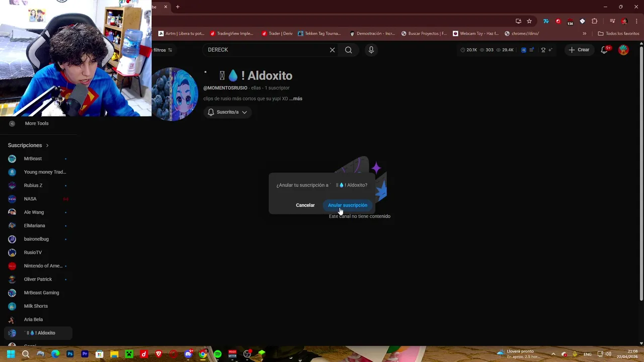Screen dimensions: 644x362
Task: Open Aria Bela channel
Action: (x=38, y=319)
